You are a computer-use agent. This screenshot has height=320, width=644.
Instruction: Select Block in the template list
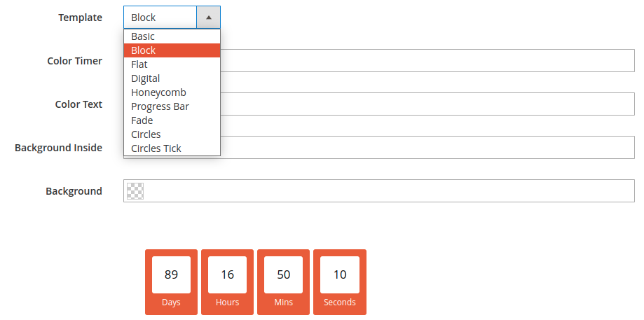(x=172, y=50)
